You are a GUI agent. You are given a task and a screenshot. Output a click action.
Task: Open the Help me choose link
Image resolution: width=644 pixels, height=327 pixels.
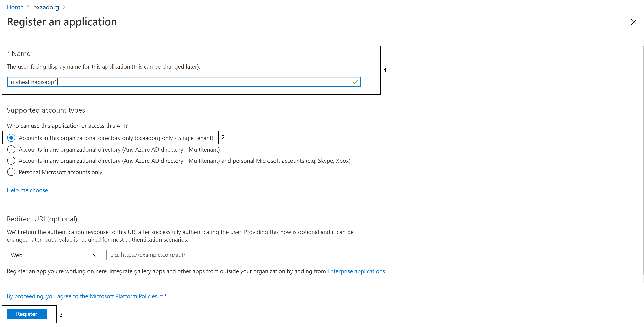coord(29,190)
